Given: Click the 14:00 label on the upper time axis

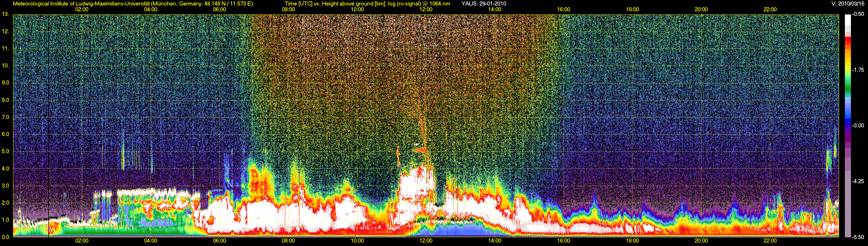Looking at the screenshot, I should pyautogui.click(x=495, y=10).
